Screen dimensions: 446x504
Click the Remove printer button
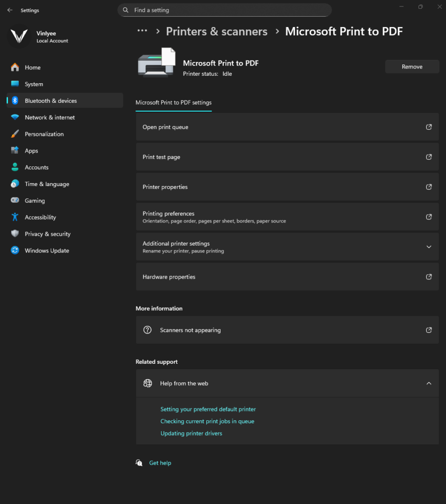pyautogui.click(x=412, y=67)
